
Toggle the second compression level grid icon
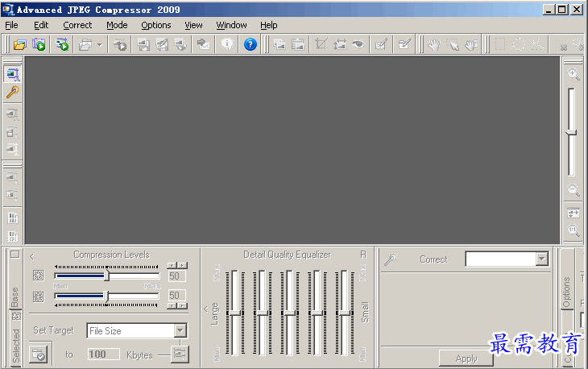[x=38, y=296]
